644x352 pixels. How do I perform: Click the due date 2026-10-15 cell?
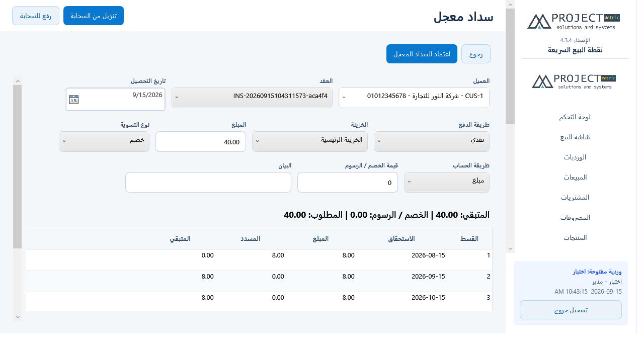click(428, 298)
